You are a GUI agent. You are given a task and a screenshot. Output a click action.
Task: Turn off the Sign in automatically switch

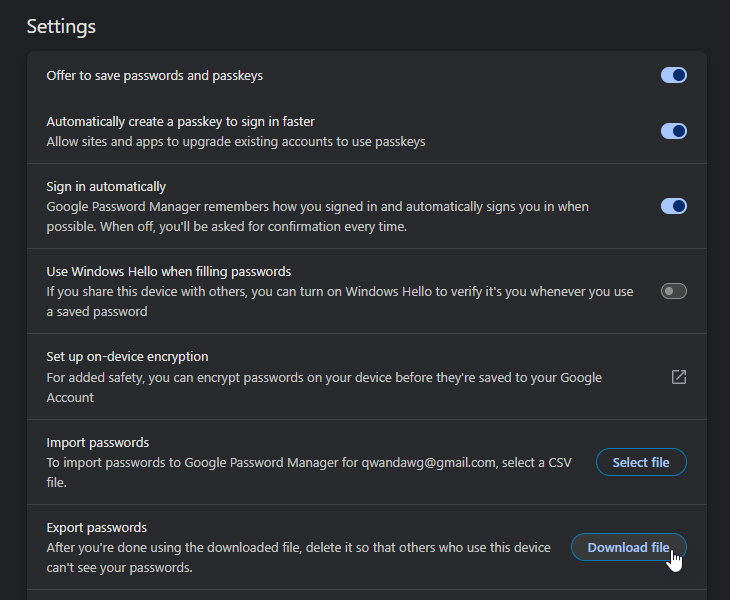[x=673, y=206]
